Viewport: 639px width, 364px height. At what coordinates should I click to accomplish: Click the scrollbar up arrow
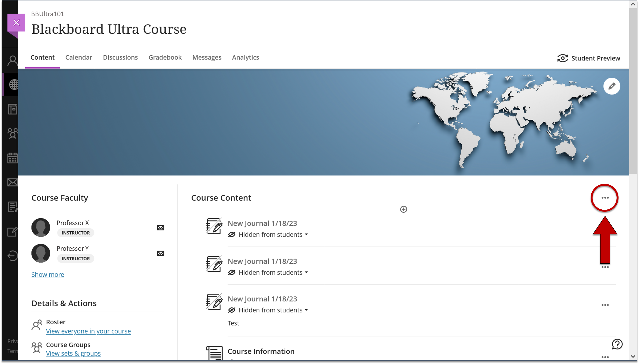tap(633, 4)
